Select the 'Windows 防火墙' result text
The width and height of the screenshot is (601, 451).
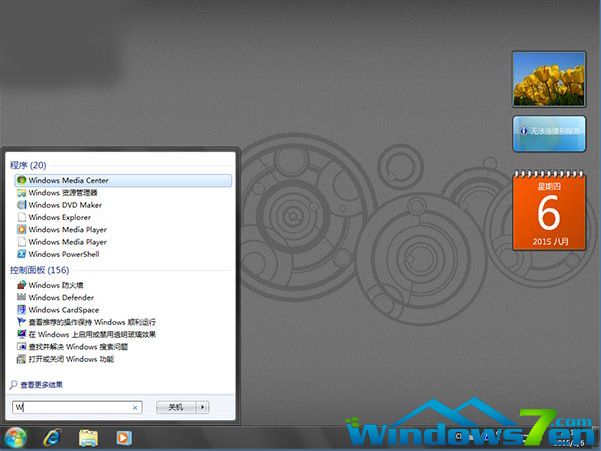(56, 285)
